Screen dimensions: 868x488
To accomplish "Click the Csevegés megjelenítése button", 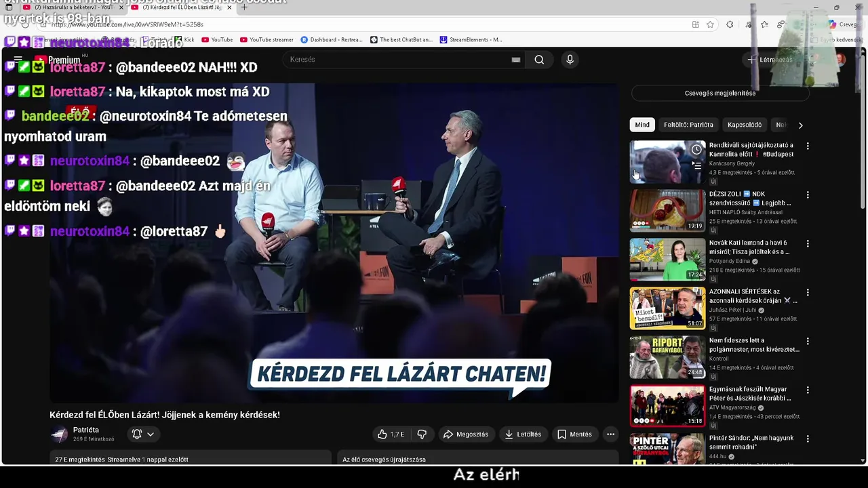I will click(720, 94).
